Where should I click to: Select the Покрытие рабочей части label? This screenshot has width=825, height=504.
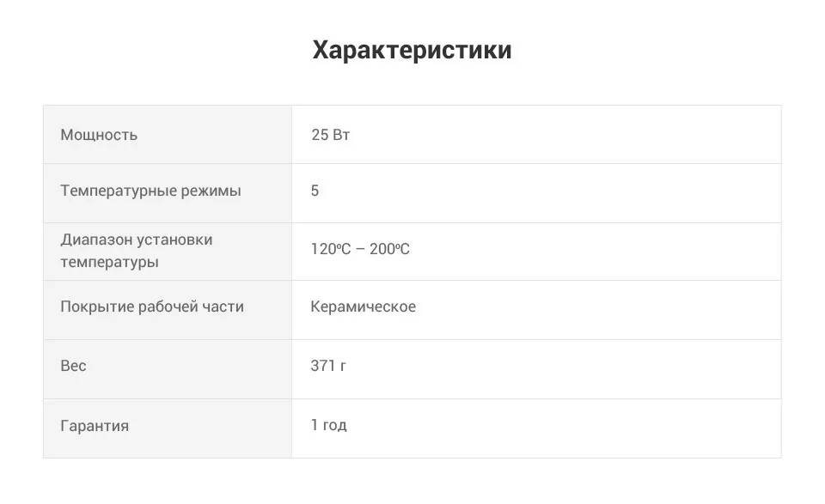(x=152, y=307)
